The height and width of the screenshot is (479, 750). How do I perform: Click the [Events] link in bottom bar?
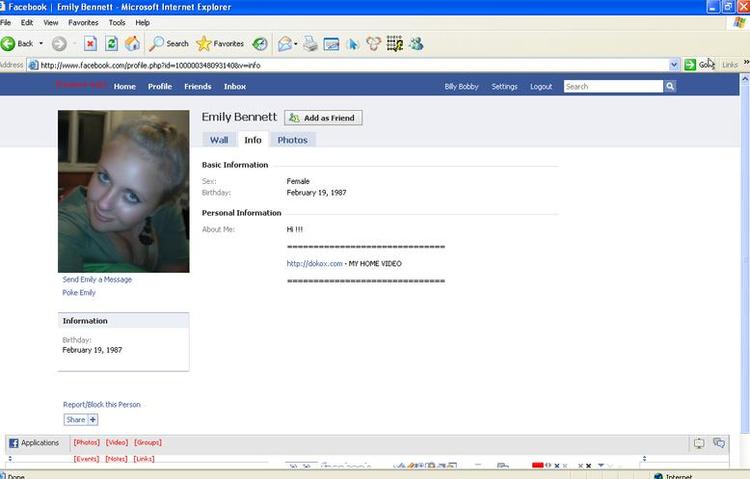tap(87, 459)
